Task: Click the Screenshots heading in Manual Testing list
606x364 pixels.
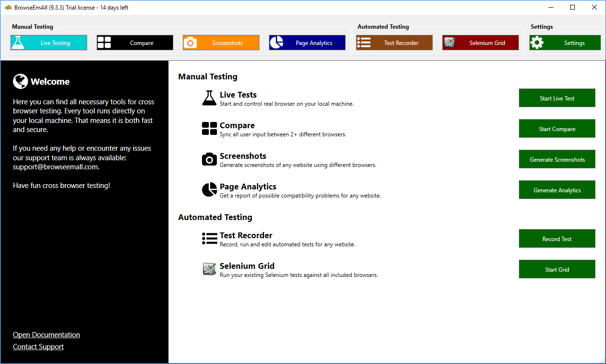Action: point(243,156)
